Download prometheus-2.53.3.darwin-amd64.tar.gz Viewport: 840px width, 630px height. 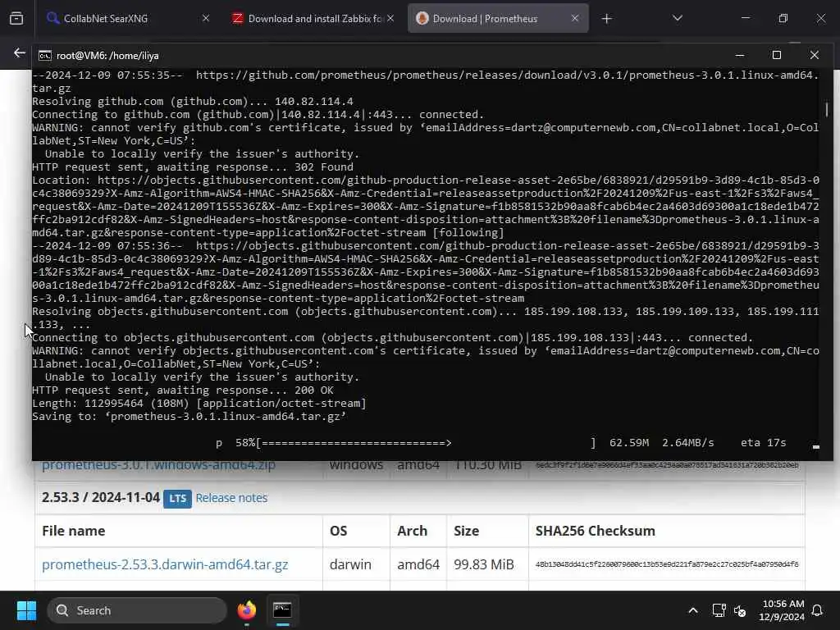click(165, 564)
